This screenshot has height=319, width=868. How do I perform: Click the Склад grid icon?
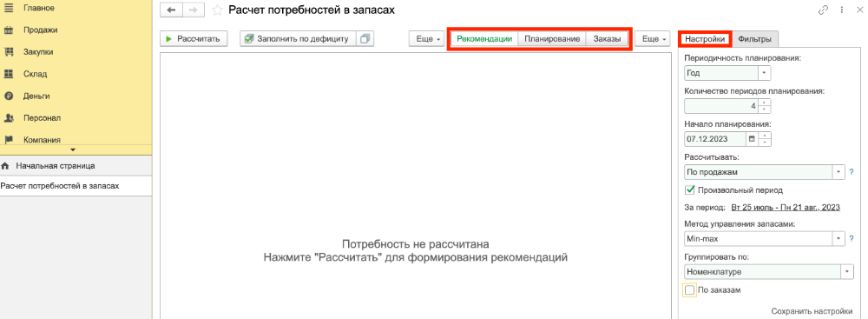(x=9, y=74)
